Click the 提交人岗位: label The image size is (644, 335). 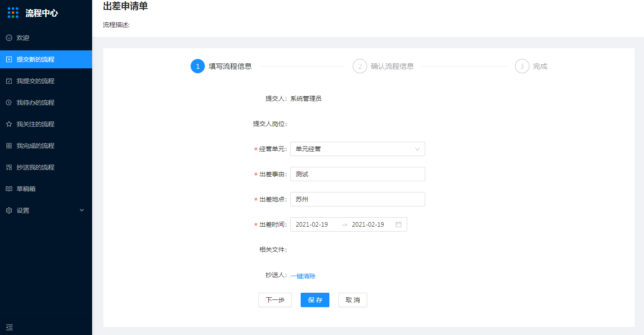pos(270,124)
